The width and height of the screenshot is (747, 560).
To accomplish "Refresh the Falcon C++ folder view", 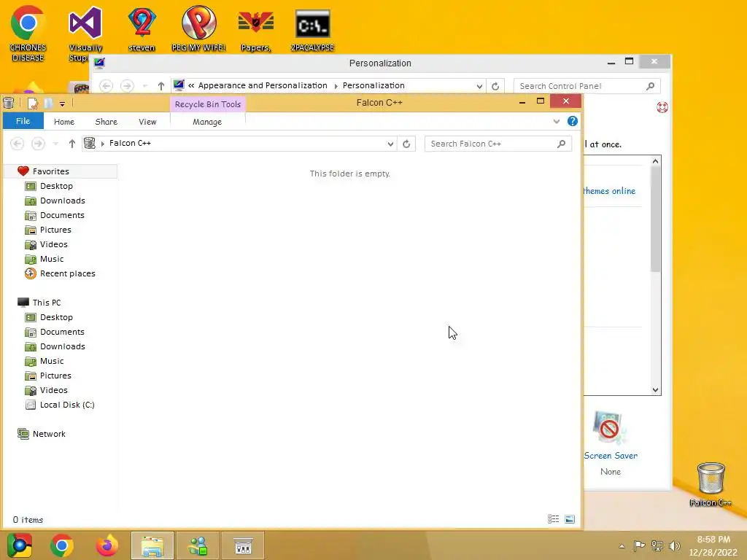I will [406, 144].
